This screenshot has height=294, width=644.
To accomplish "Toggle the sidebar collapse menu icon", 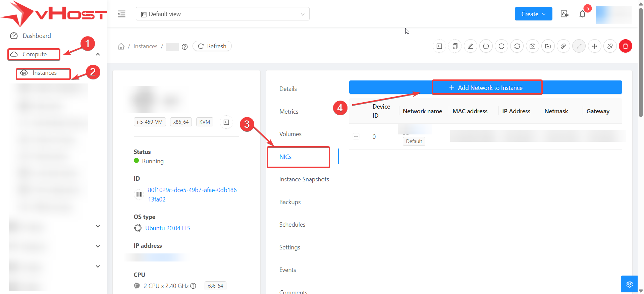I will click(x=121, y=14).
